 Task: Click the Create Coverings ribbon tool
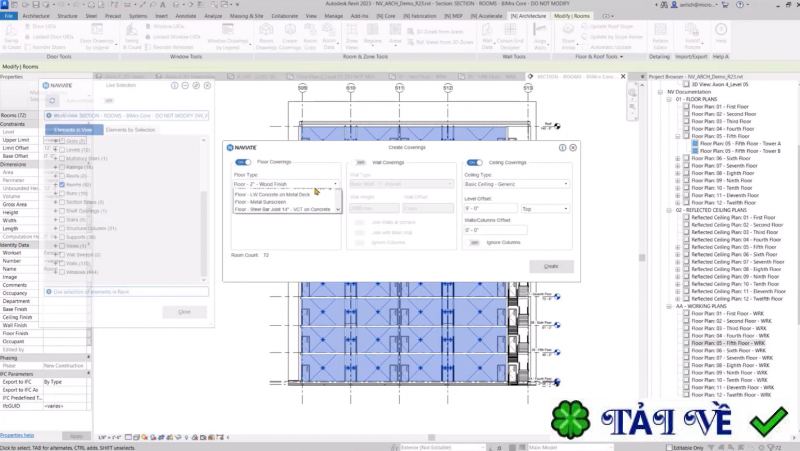pos(290,36)
